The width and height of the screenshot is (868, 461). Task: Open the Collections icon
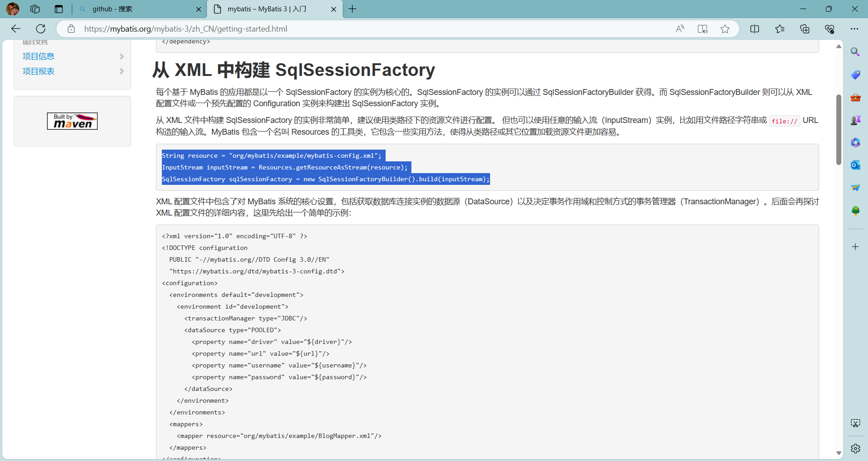805,29
